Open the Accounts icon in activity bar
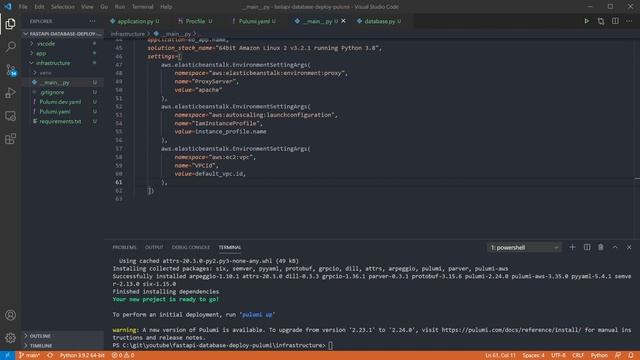This screenshot has width=640, height=360. 10,315
